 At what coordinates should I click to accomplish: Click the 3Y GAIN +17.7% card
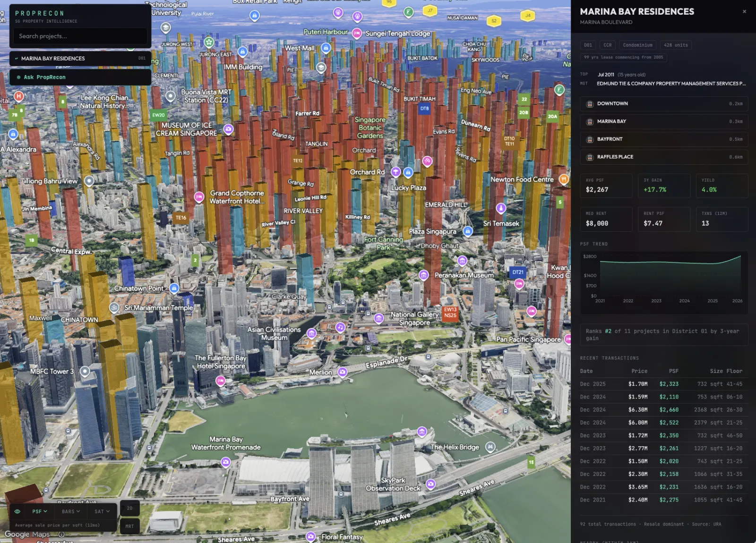click(x=664, y=186)
